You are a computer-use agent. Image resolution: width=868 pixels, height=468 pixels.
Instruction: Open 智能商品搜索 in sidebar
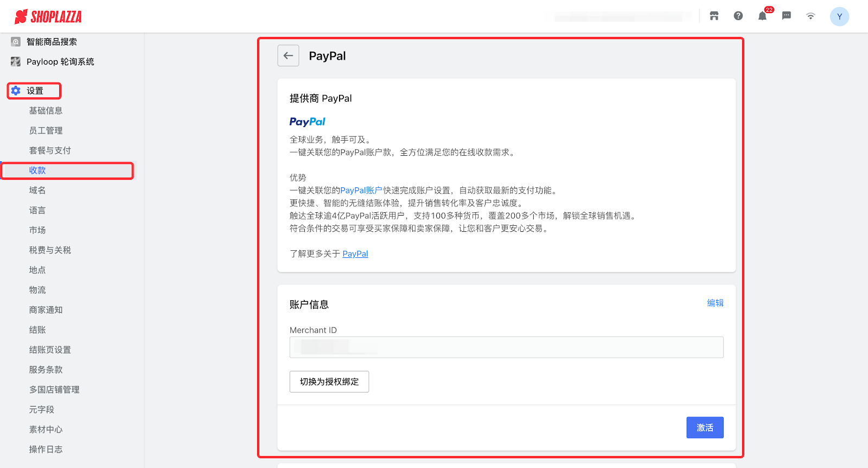[x=52, y=42]
